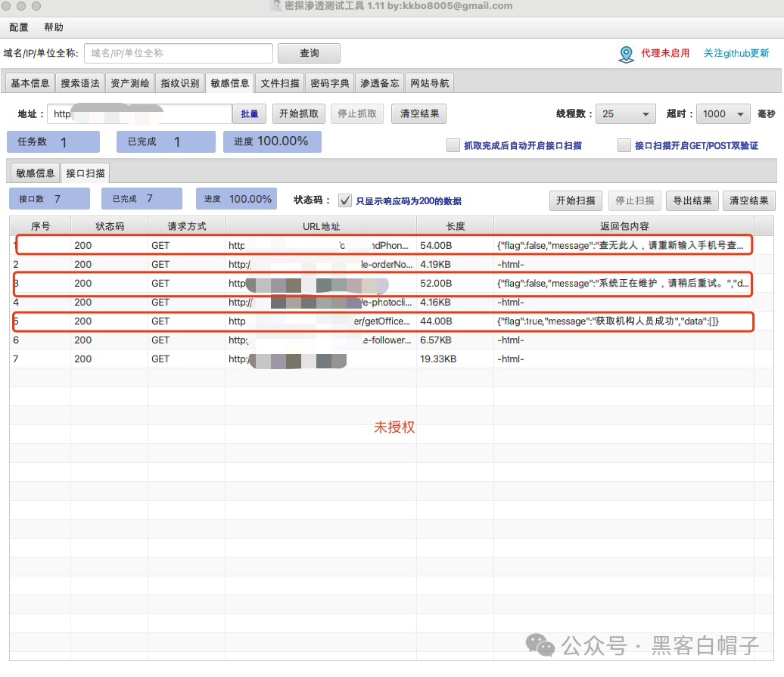The image size is (784, 677).
Task: Switch to the 文件扫描 tab
Action: coord(279,83)
